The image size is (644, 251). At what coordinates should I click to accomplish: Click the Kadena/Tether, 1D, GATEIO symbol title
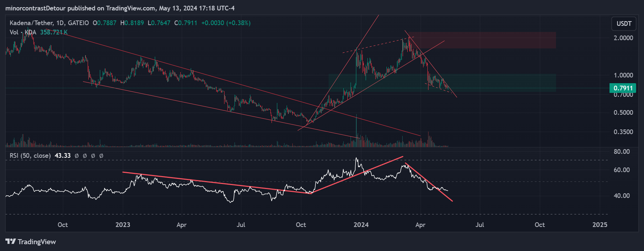[49, 23]
